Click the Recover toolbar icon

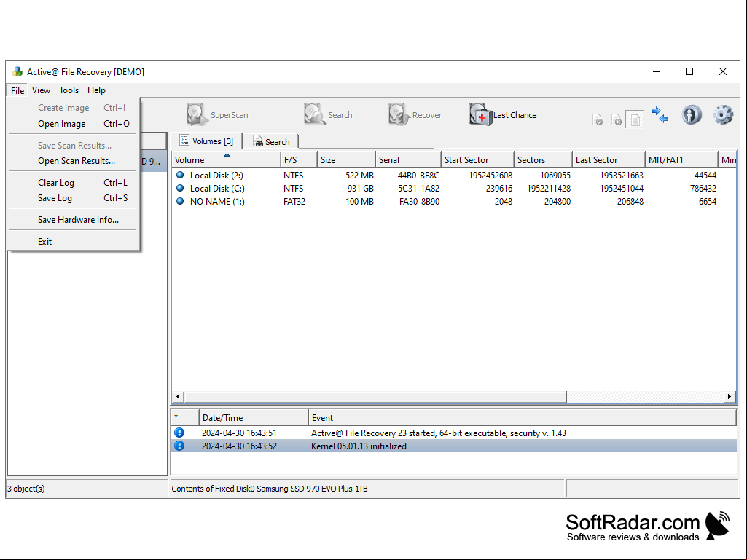coord(399,115)
